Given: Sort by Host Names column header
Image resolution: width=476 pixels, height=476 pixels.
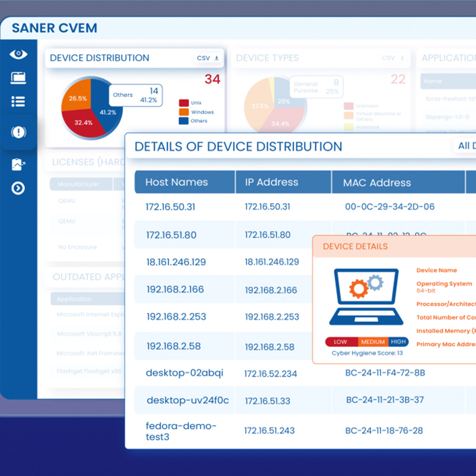Looking at the screenshot, I should point(177,182).
